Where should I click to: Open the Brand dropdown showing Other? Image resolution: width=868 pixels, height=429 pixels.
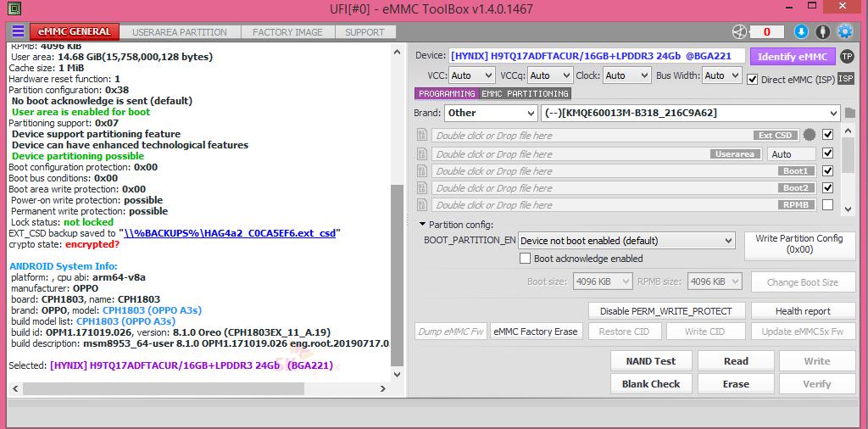point(491,113)
